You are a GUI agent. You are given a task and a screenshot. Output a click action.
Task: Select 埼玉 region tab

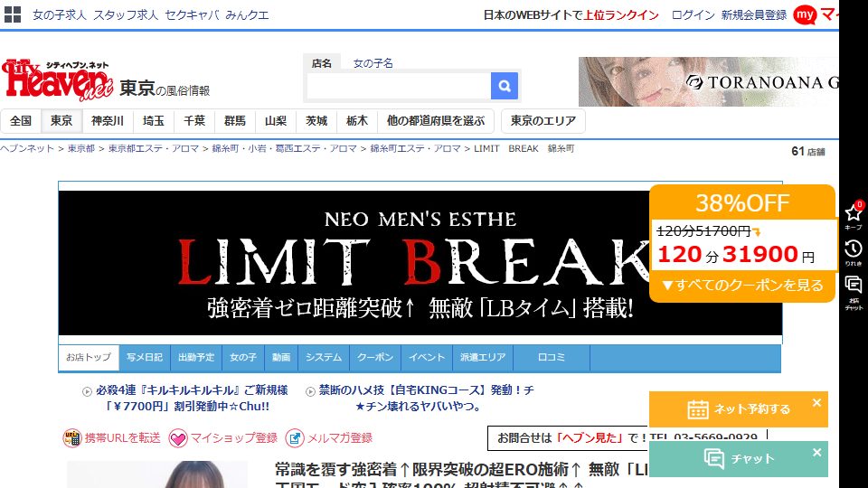coord(154,120)
